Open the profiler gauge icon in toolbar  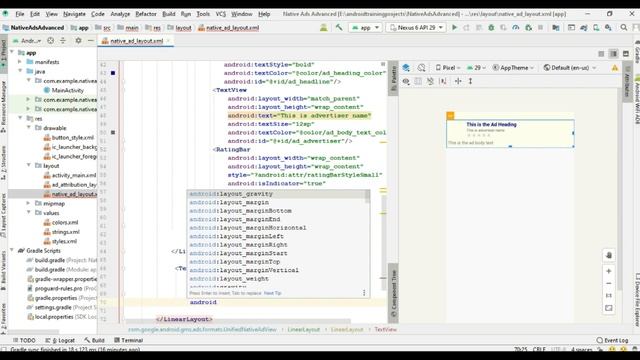[x=516, y=27]
